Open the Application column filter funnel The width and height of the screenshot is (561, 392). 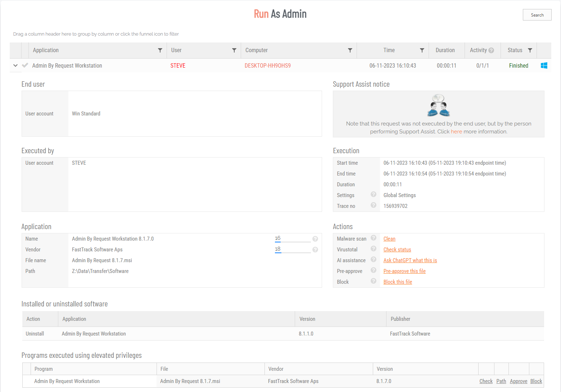(160, 50)
